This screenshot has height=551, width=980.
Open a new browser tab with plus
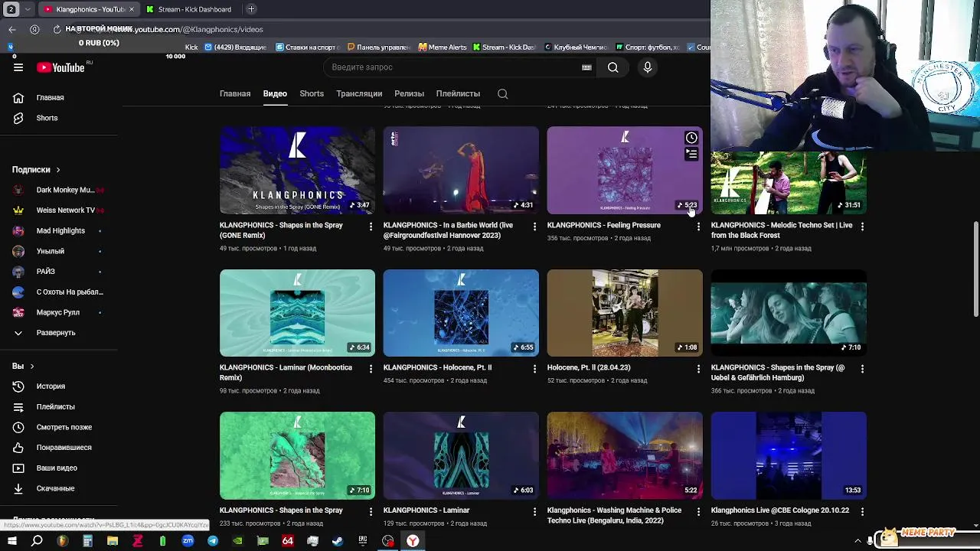coord(251,9)
